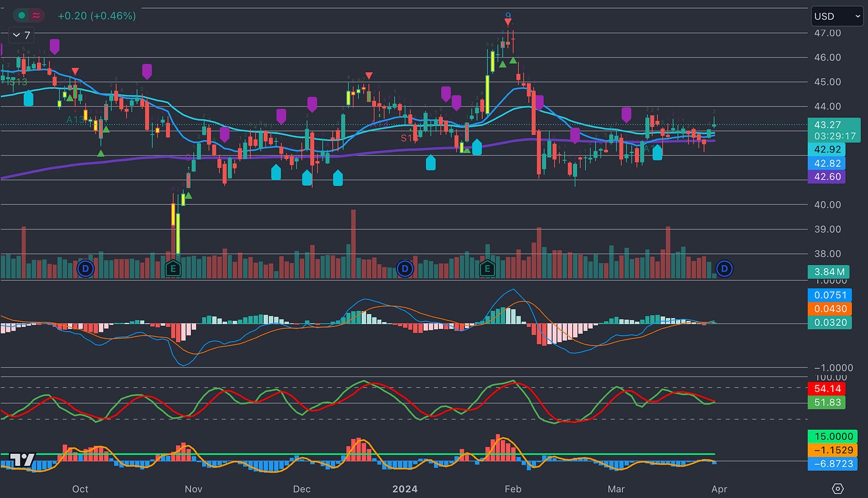Select the cyan marker in late September

(x=29, y=98)
